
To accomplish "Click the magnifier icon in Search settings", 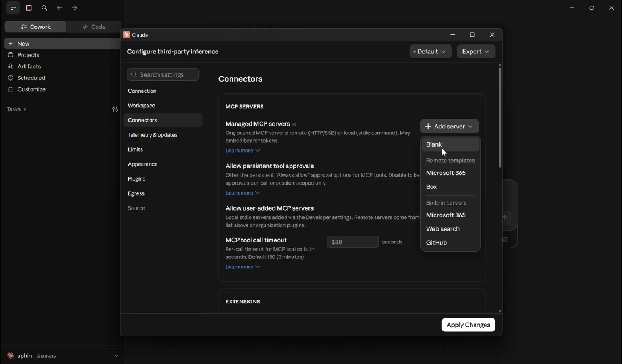I will pos(133,74).
